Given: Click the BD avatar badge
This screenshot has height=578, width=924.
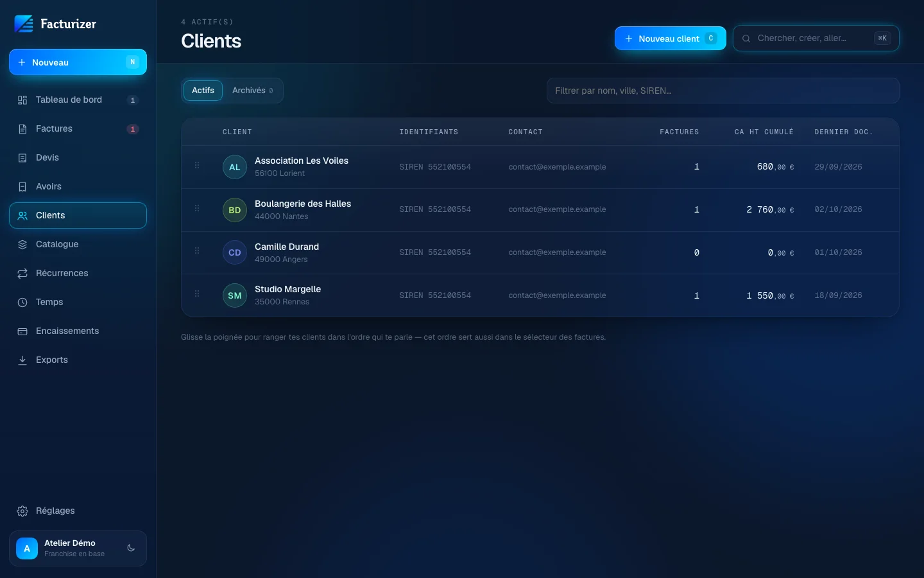Looking at the screenshot, I should coord(235,210).
